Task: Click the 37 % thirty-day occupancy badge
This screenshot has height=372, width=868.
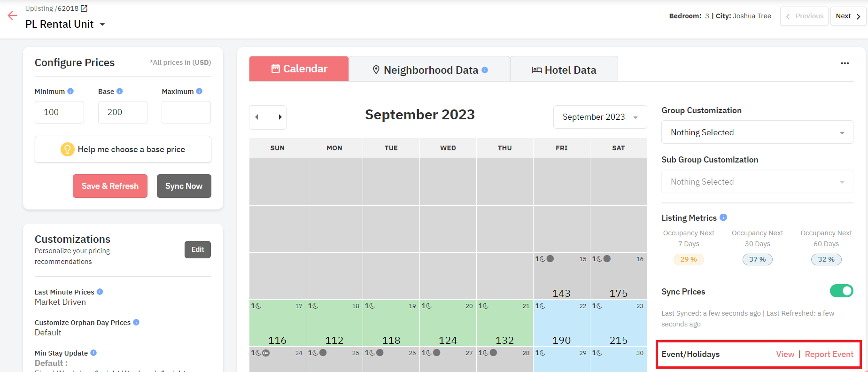Action: coord(757,259)
